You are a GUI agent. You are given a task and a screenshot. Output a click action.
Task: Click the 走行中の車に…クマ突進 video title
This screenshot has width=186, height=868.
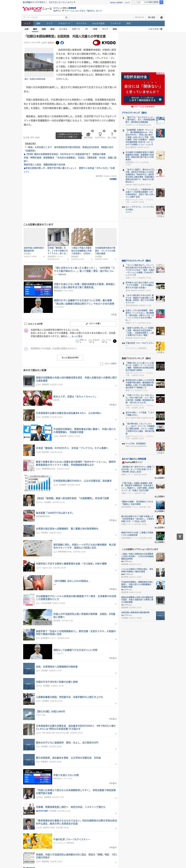(140, 414)
